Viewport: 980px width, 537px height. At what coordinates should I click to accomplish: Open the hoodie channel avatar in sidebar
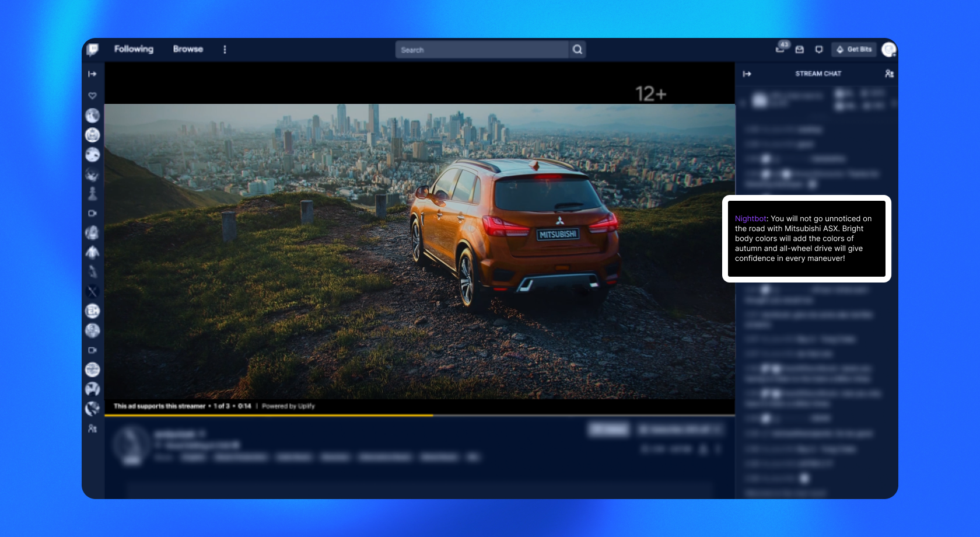tap(92, 253)
